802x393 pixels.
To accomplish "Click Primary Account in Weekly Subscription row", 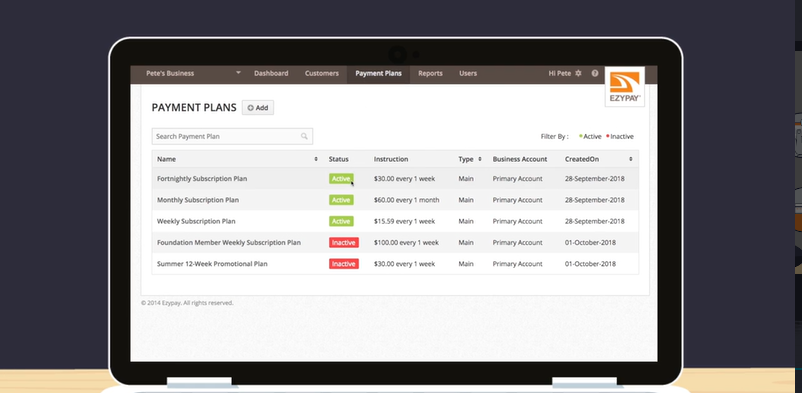I will coord(518,221).
